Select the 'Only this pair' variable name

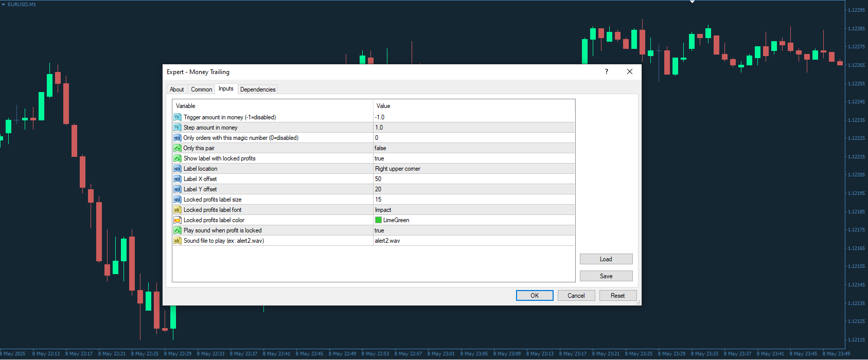coord(199,148)
